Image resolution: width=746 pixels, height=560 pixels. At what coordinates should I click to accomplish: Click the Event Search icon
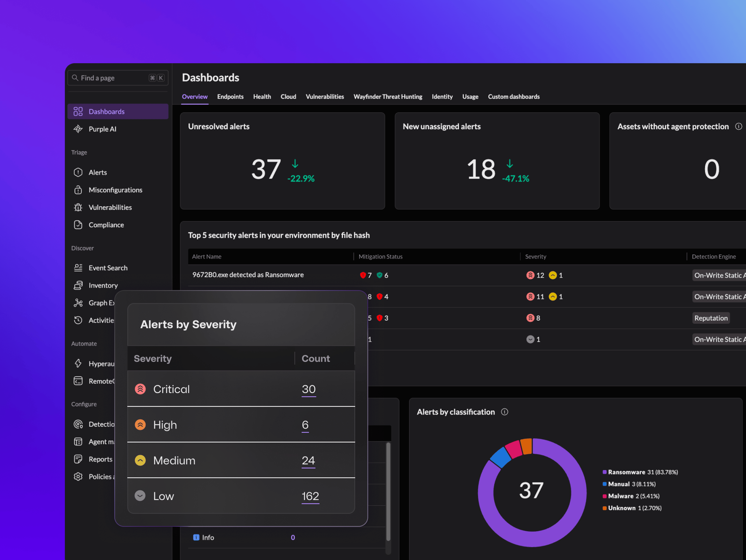pyautogui.click(x=78, y=268)
